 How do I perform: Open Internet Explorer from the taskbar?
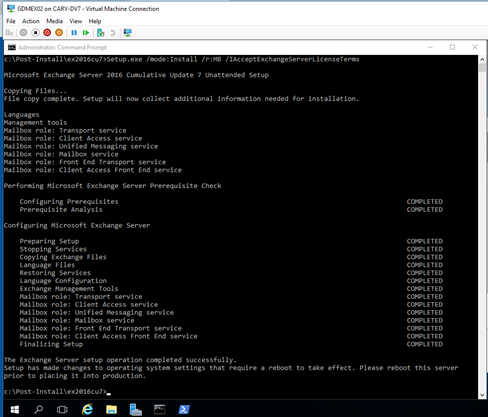[87, 409]
